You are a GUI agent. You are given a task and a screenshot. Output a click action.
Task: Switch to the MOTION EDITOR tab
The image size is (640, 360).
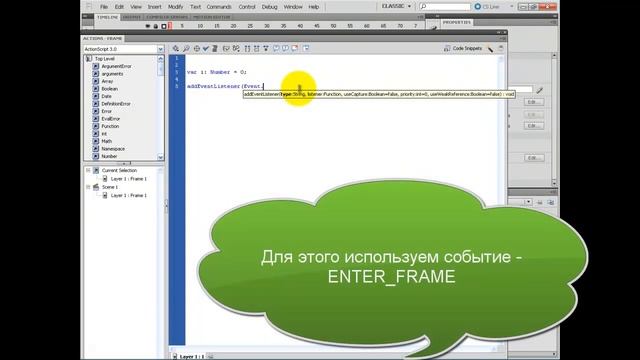pos(211,17)
